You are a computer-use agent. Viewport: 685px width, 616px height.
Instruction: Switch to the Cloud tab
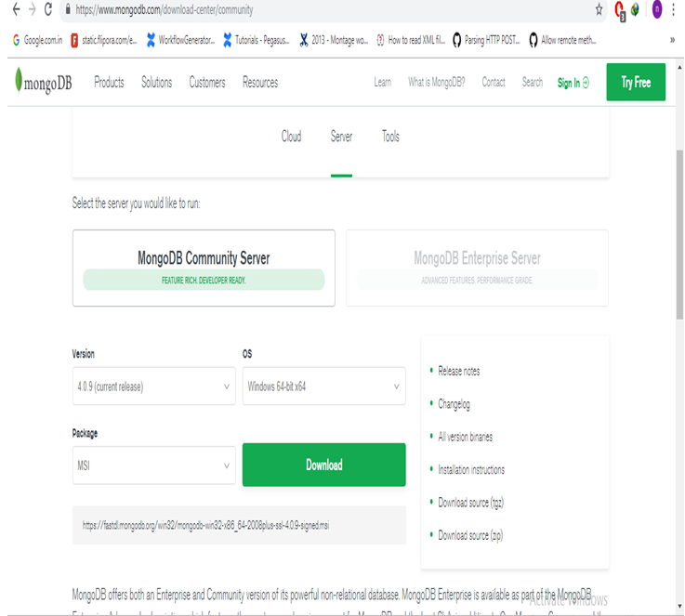coord(291,137)
